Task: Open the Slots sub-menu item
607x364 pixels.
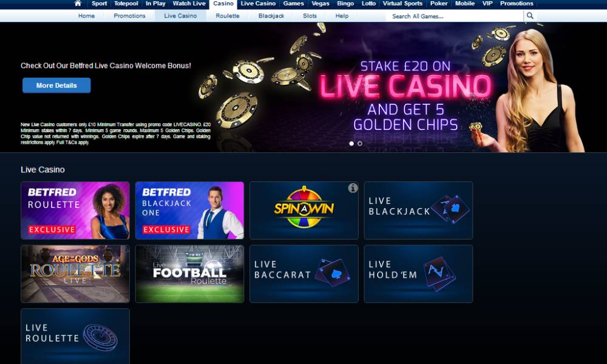Action: pyautogui.click(x=310, y=16)
